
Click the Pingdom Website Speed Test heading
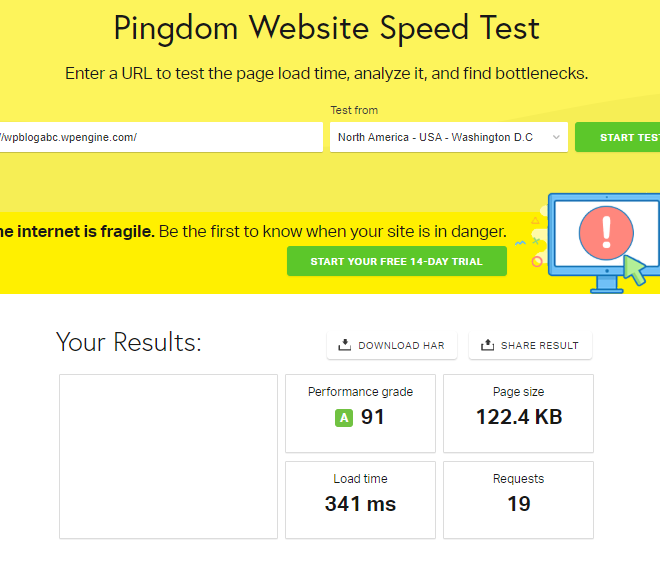(327, 28)
